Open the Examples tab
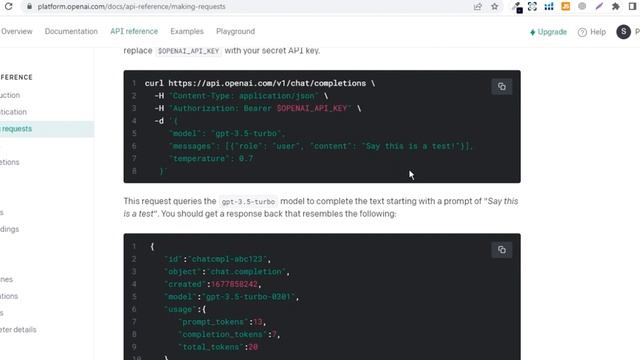This screenshot has height=360, width=640. (x=187, y=31)
